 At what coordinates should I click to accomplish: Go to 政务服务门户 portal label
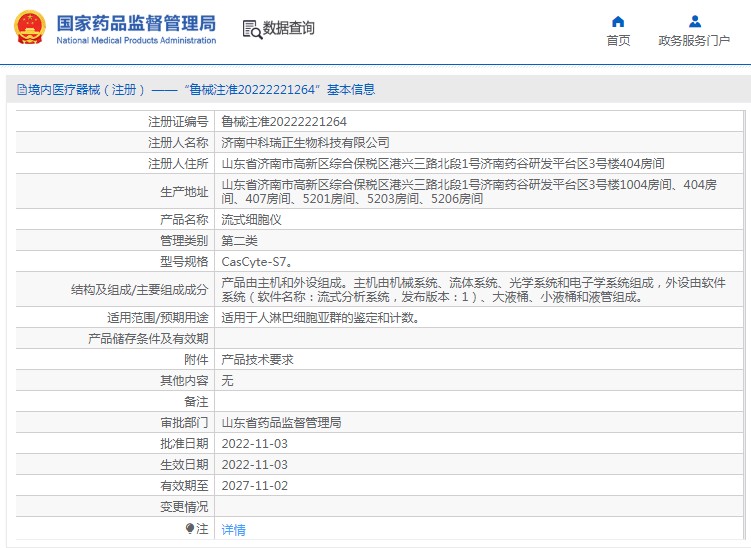pos(694,41)
